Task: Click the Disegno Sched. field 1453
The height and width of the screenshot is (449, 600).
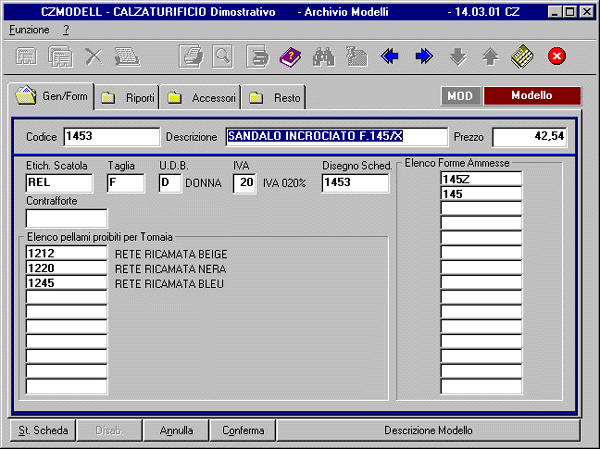Action: tap(355, 183)
